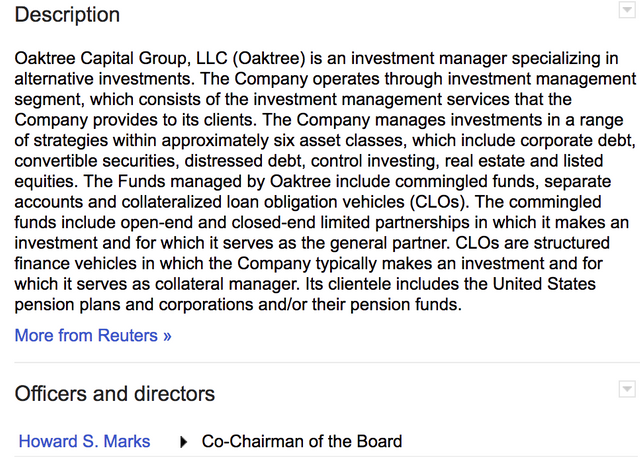
Task: Open the More from Reuters link
Action: coord(93,335)
